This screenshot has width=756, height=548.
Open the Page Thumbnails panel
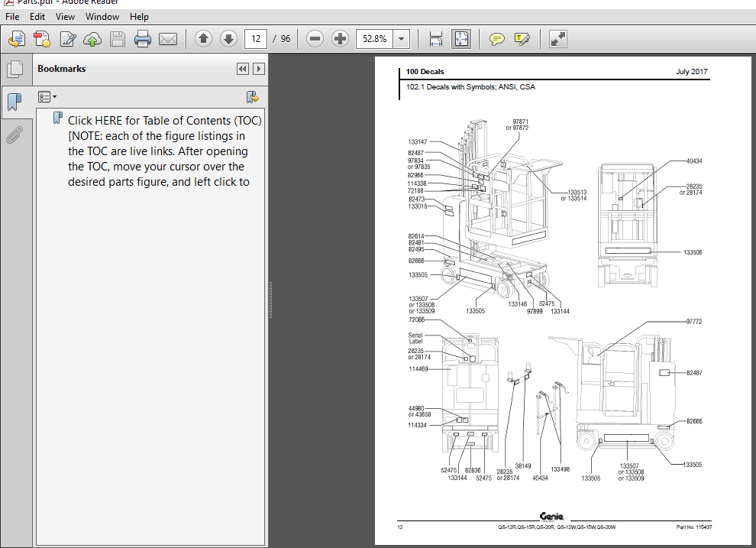click(15, 69)
